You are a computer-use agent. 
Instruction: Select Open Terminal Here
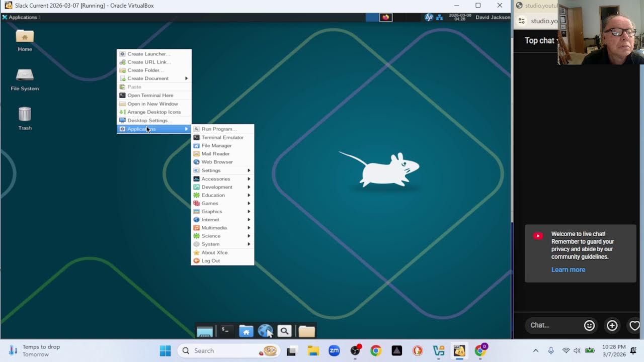[x=154, y=95]
